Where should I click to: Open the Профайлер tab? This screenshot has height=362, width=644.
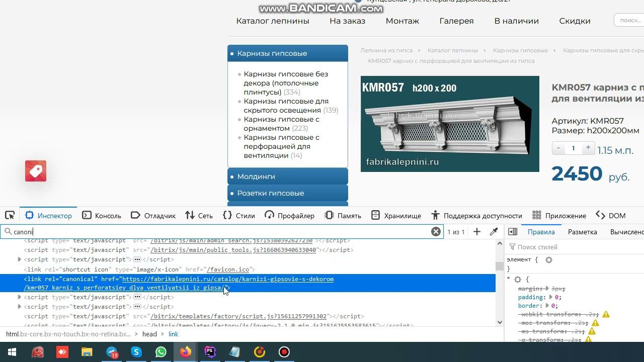point(289,215)
